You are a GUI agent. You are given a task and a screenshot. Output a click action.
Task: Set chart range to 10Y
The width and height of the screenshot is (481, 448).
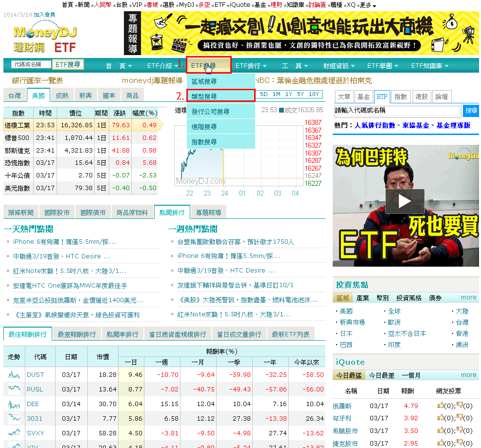point(314,94)
